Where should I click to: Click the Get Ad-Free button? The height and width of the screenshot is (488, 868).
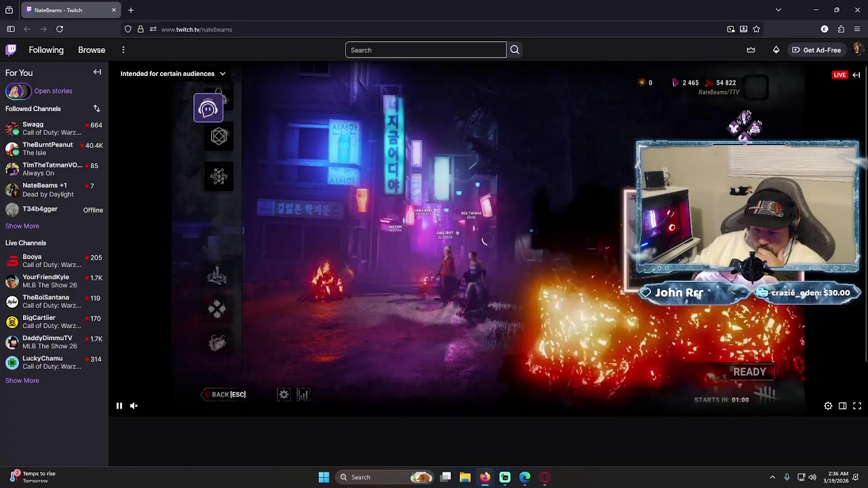816,49
